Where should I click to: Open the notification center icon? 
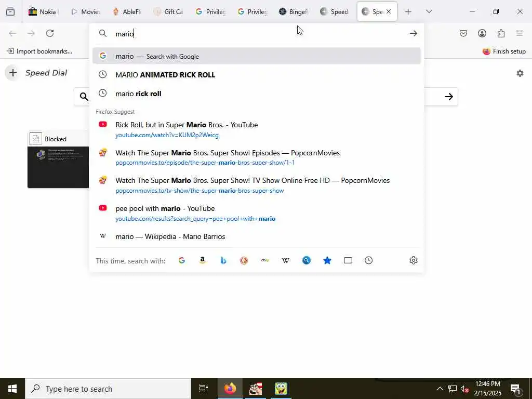click(x=515, y=389)
